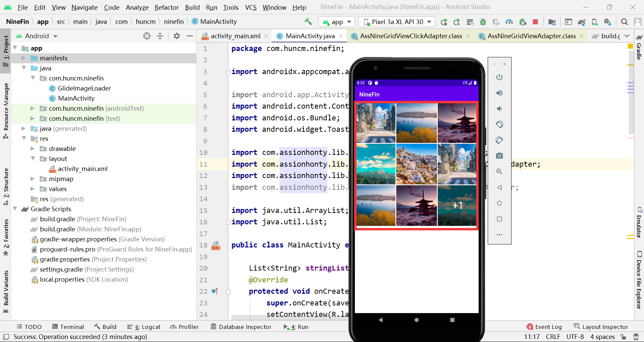Stop the running application
The width and height of the screenshot is (644, 342).
(535, 22)
